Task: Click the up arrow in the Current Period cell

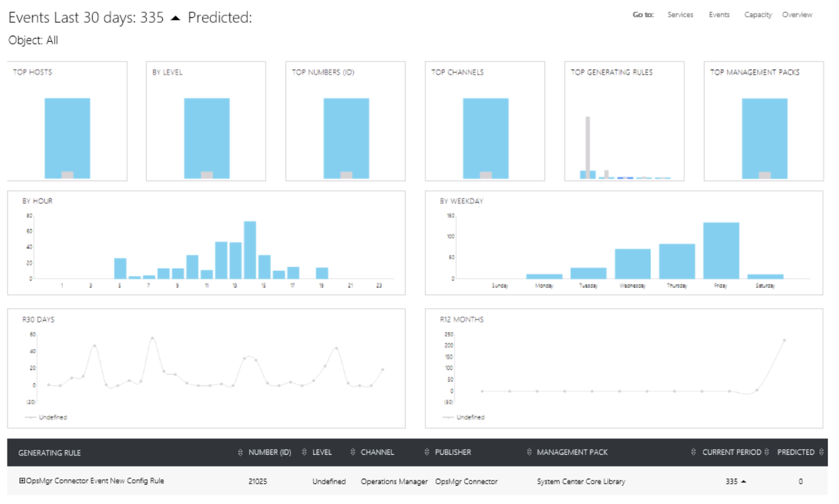Action: (x=744, y=480)
